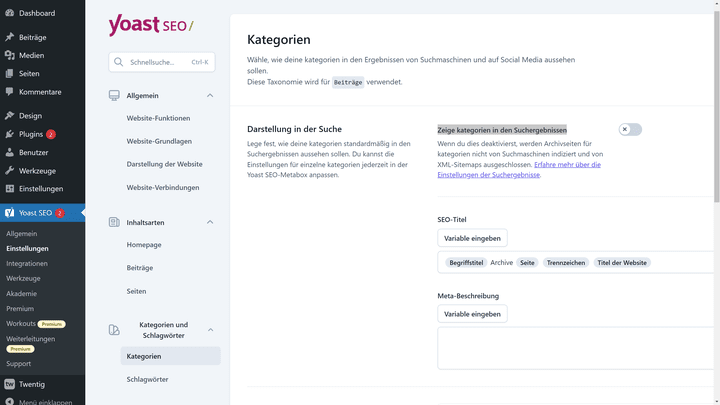Click the Plugins plug icon

[10, 134]
